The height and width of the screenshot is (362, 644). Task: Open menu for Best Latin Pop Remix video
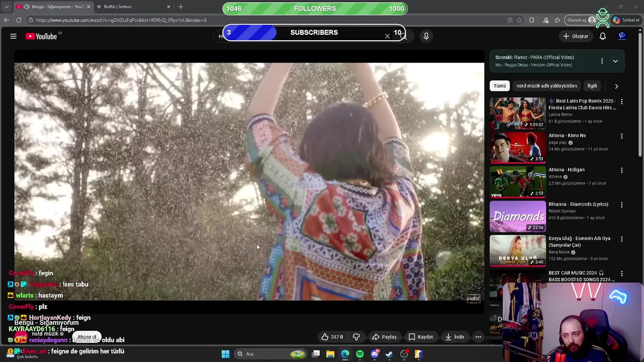(x=622, y=102)
